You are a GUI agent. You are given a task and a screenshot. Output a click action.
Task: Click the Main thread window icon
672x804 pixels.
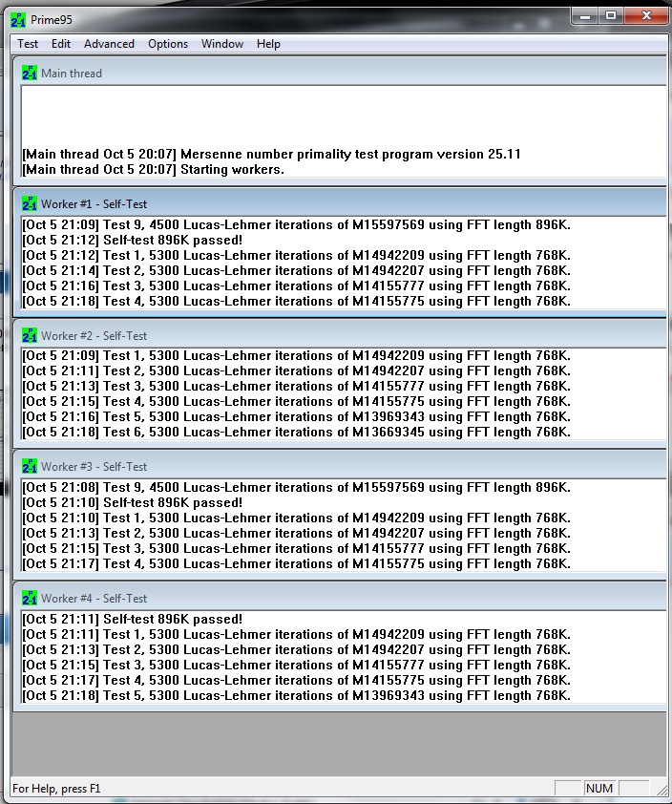pos(30,74)
